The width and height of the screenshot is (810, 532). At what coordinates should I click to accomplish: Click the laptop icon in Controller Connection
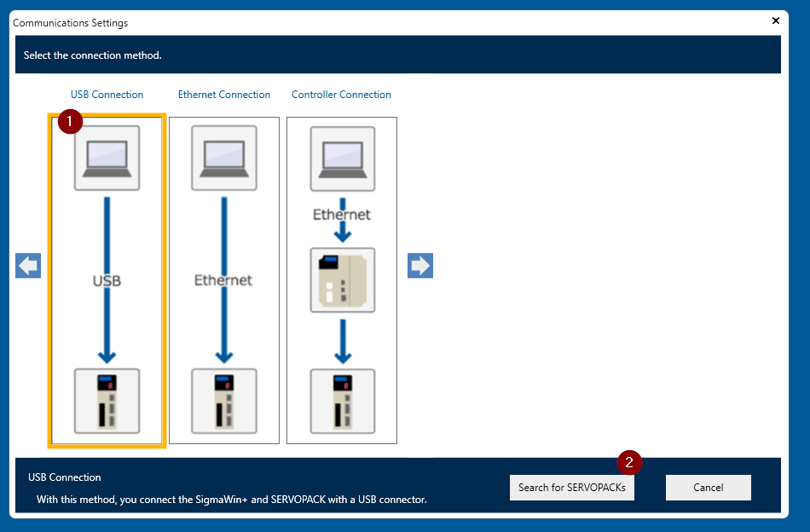pos(343,159)
